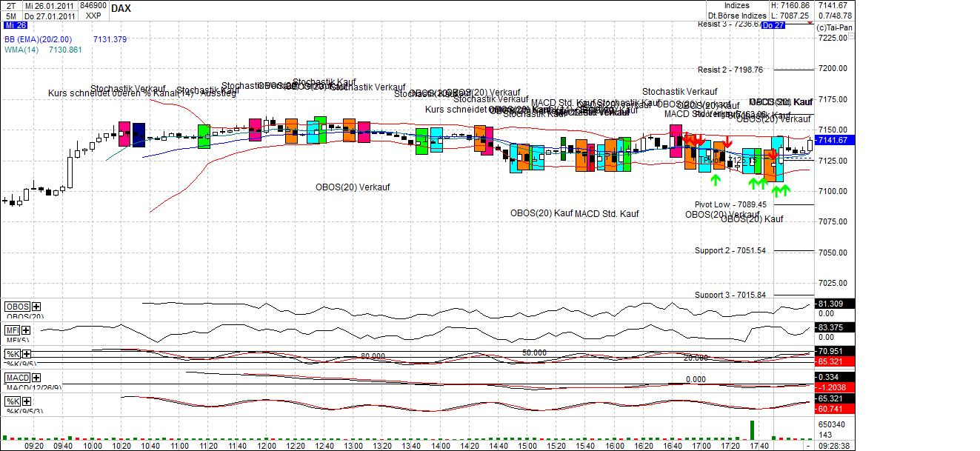The height and width of the screenshot is (451, 980).
Task: Click a green up-arrow buy signal on the chart
Action: tap(715, 178)
